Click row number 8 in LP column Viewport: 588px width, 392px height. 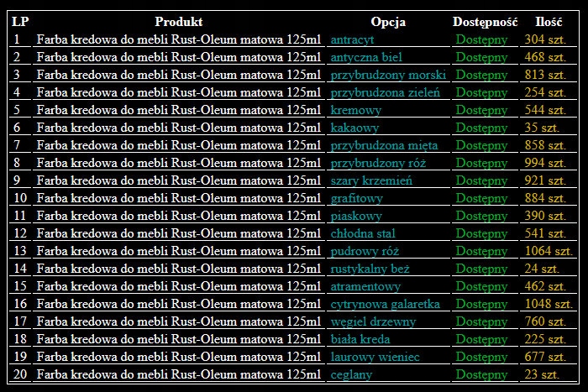[17, 163]
